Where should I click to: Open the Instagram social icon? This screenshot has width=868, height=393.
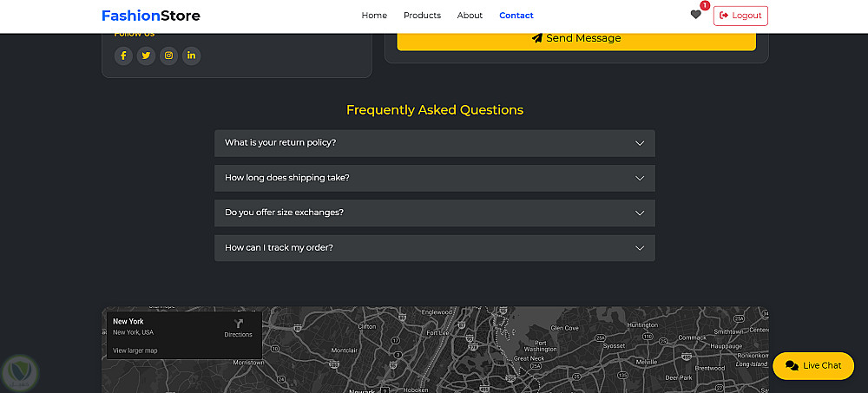[x=168, y=56]
